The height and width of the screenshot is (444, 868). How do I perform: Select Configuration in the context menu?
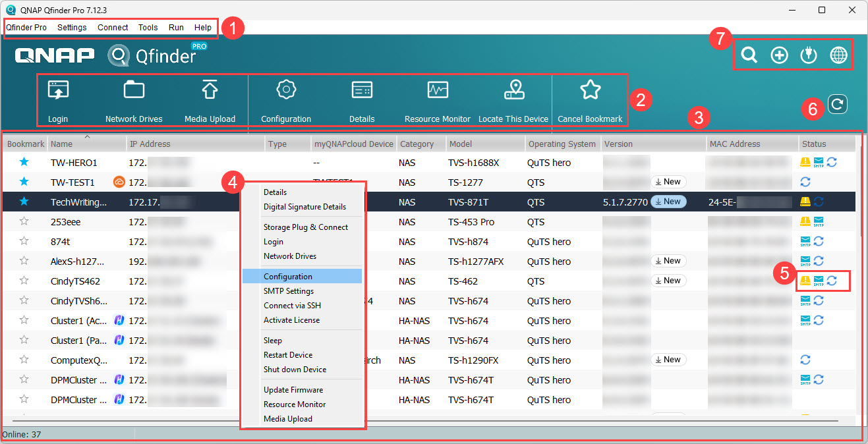coord(288,277)
